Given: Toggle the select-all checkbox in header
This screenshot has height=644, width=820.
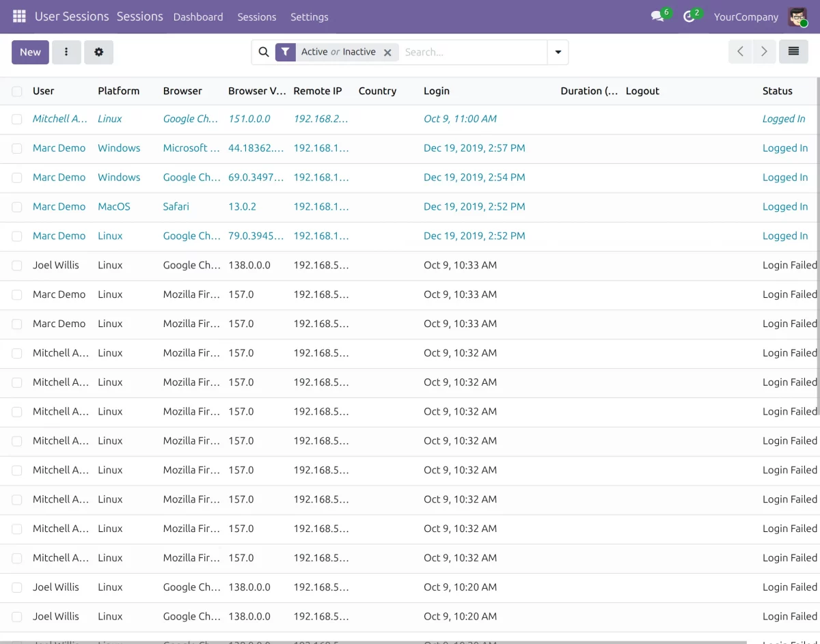Looking at the screenshot, I should pos(17,91).
